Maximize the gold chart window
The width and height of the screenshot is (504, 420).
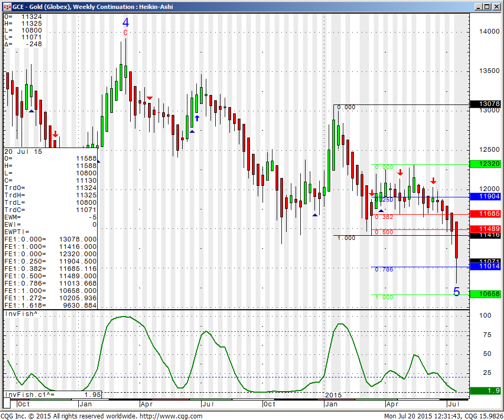(487, 7)
